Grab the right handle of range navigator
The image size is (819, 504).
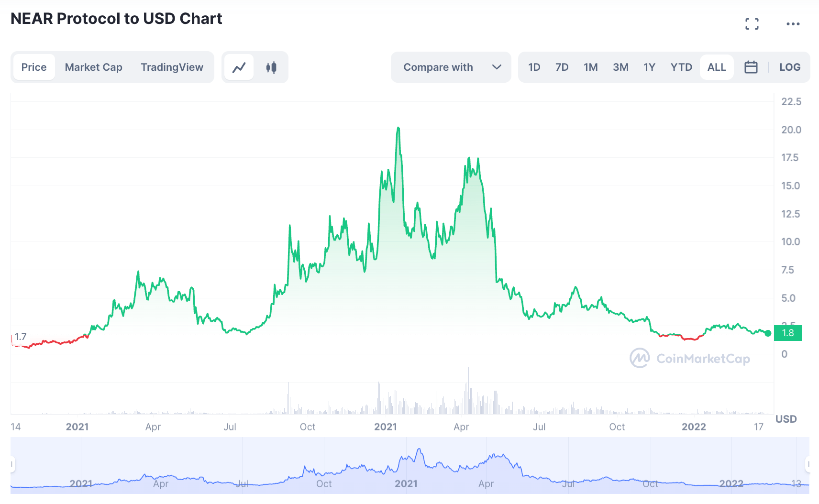click(x=808, y=464)
